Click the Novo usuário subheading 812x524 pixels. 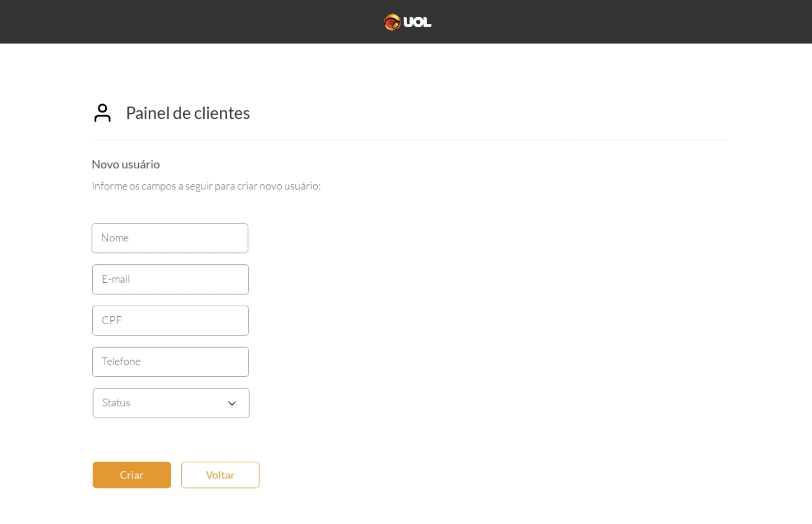126,164
